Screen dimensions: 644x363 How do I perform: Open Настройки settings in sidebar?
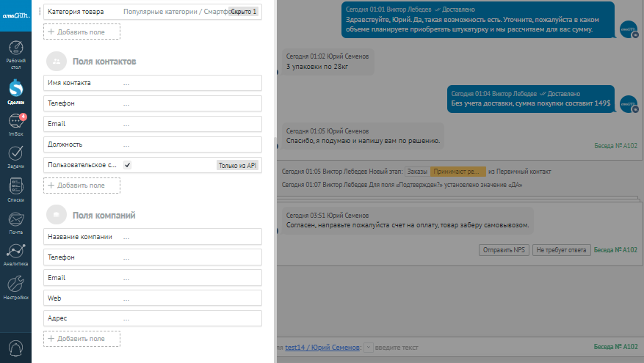click(x=15, y=287)
